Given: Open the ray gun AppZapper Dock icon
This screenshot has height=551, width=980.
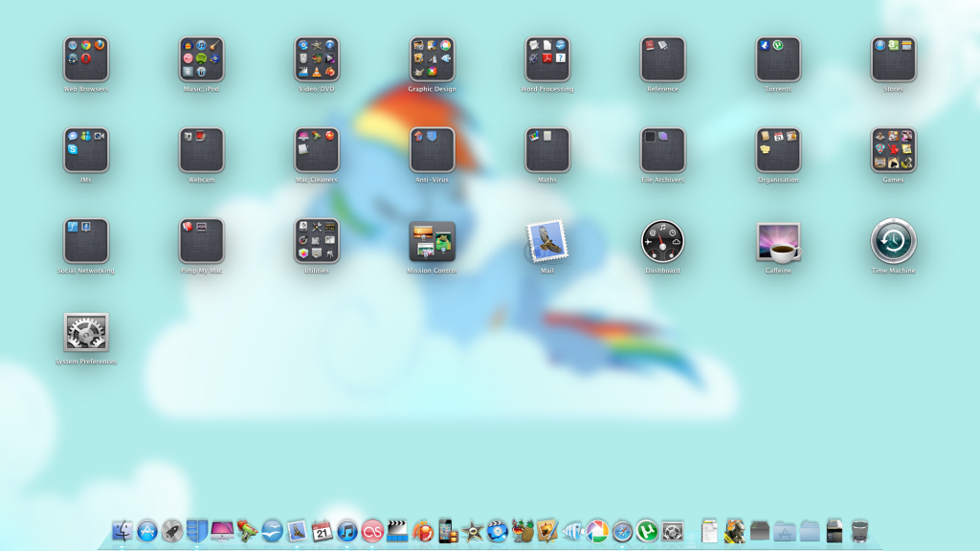Looking at the screenshot, I should 247,531.
